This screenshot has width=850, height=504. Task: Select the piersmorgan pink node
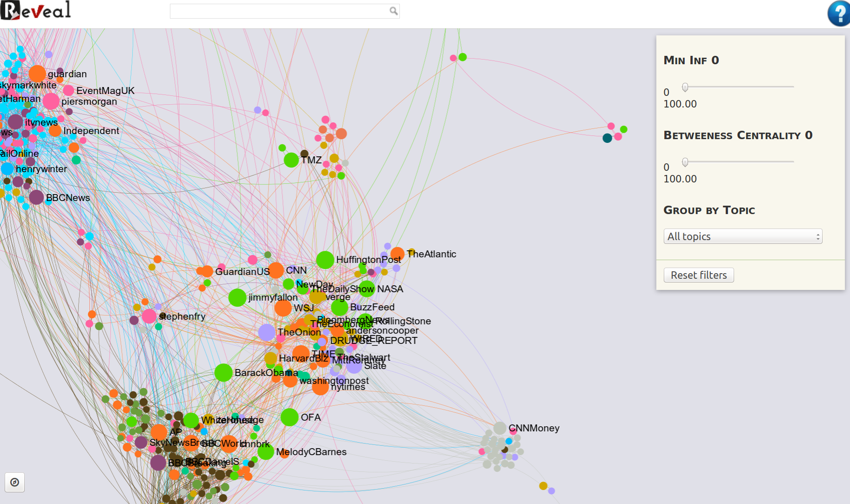[51, 101]
